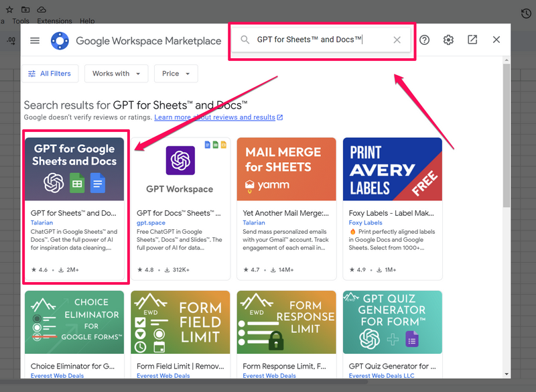Open the Tools menu
The width and height of the screenshot is (536, 392).
[x=21, y=20]
